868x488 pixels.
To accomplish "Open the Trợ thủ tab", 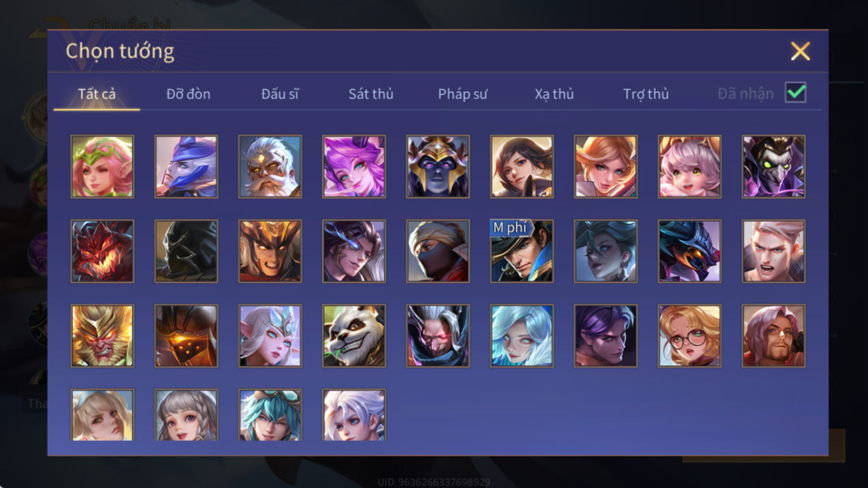I will (x=646, y=94).
